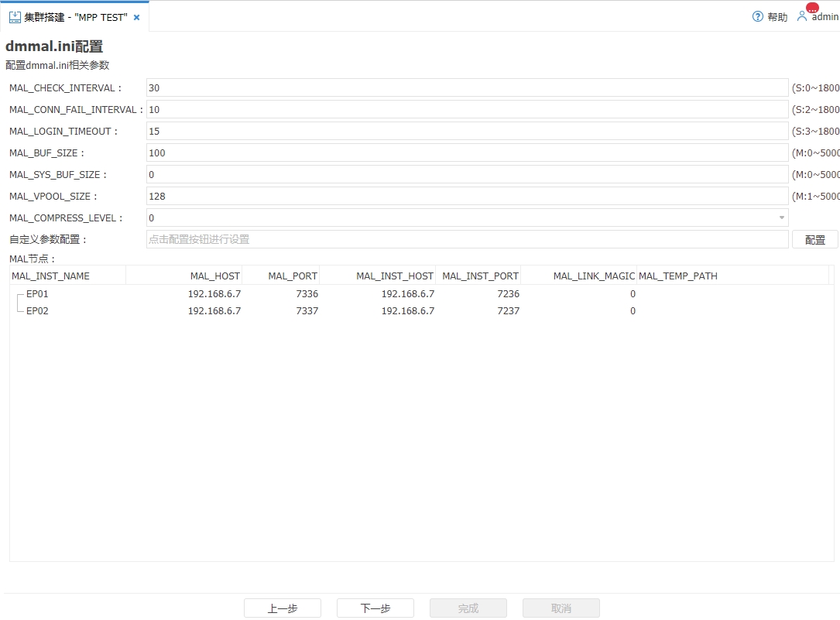Click the cluster setup tab icon
Image resolution: width=840 pixels, height=620 pixels.
pyautogui.click(x=15, y=17)
